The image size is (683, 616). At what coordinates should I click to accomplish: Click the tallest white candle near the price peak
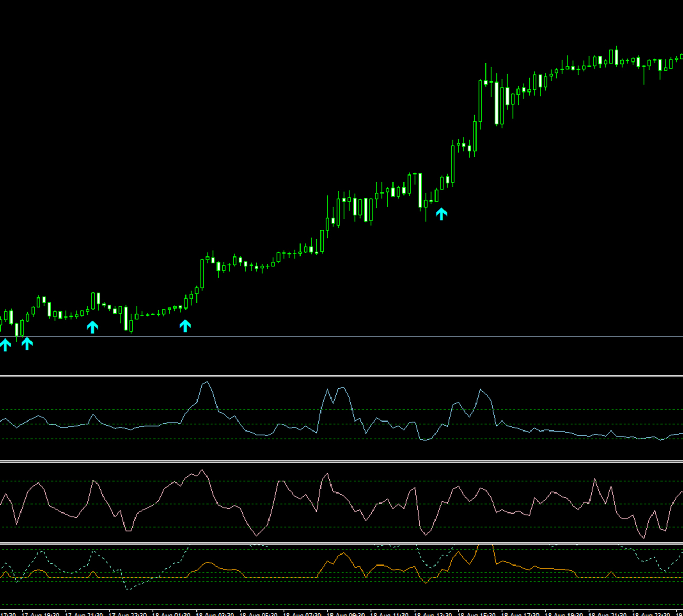click(x=497, y=103)
